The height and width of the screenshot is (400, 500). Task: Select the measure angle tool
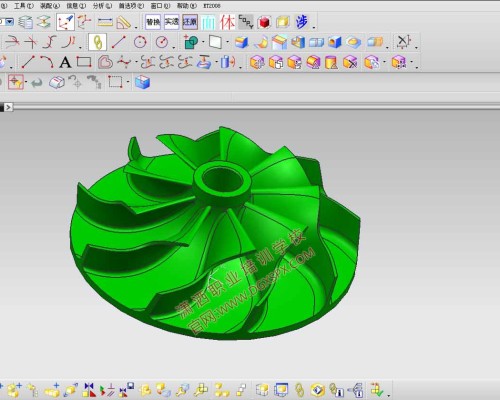123,22
